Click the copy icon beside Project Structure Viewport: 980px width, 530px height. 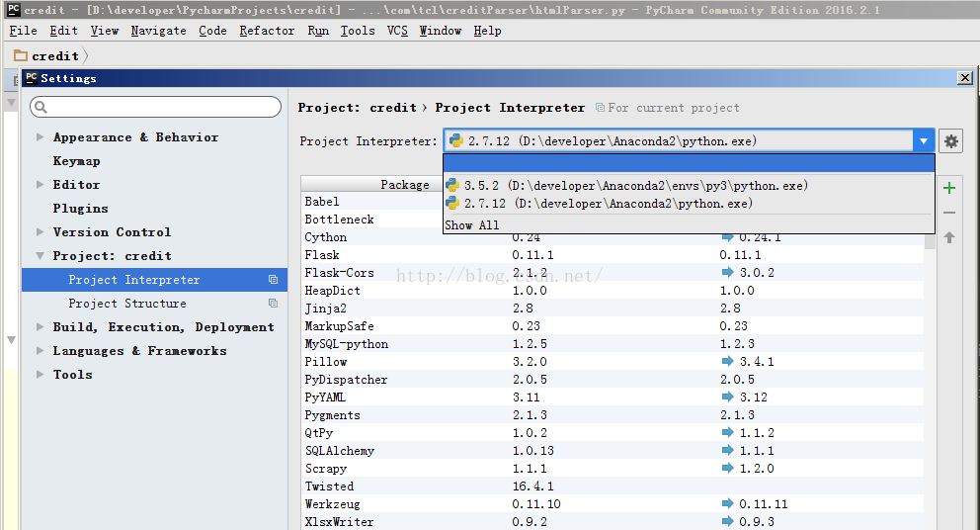pos(273,304)
